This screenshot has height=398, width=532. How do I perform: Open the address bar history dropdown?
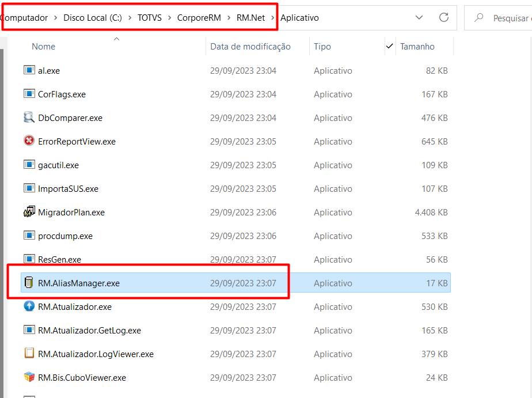point(419,17)
